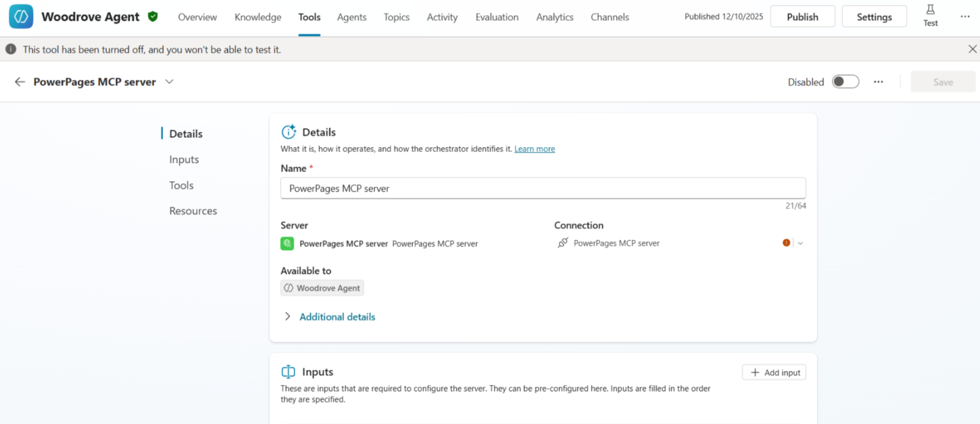Click the green verified shield icon
980x424 pixels.
[x=153, y=16]
